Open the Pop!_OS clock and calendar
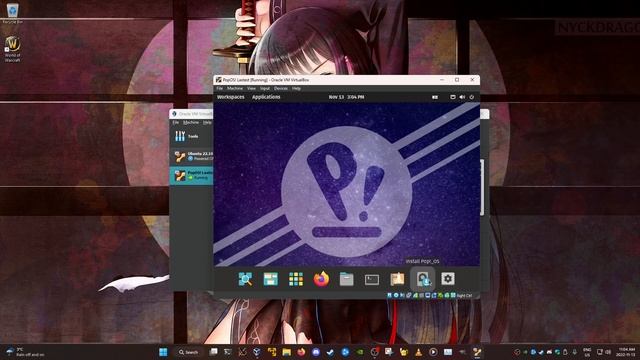 [x=347, y=97]
